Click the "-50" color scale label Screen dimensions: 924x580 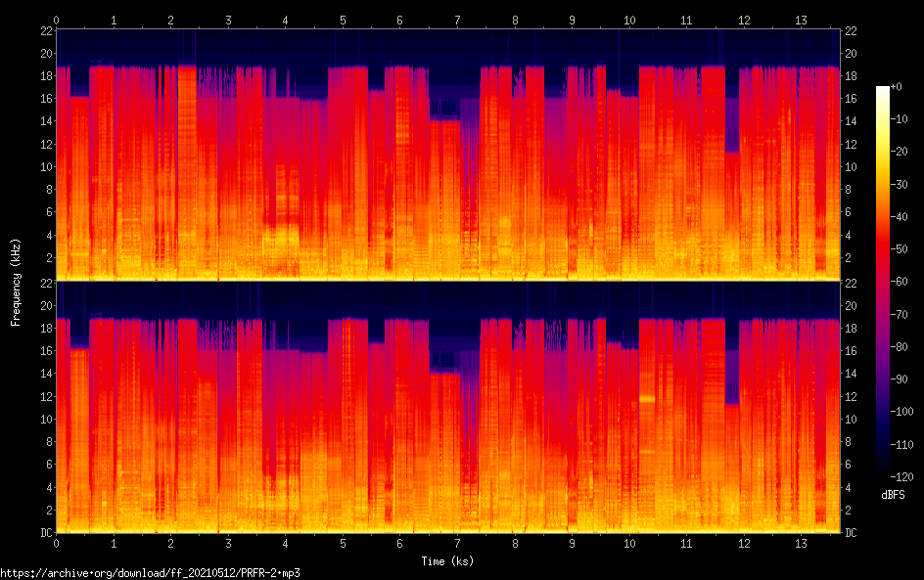[x=899, y=249]
